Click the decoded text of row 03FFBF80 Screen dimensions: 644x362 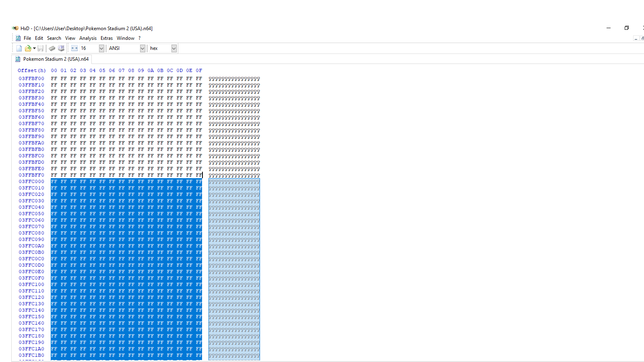pos(234,130)
